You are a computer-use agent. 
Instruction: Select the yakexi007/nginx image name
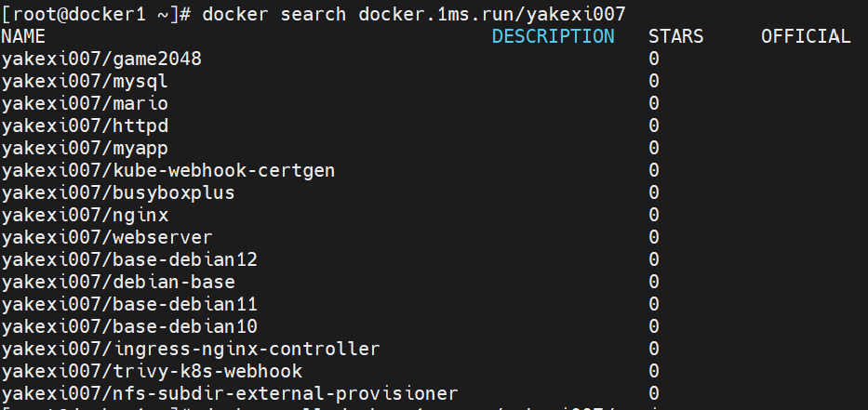coord(85,215)
